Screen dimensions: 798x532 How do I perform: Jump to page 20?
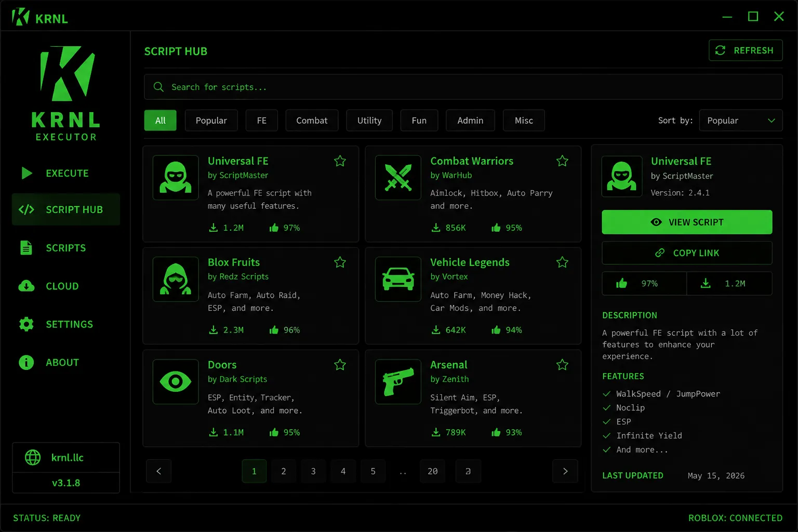[x=433, y=471]
